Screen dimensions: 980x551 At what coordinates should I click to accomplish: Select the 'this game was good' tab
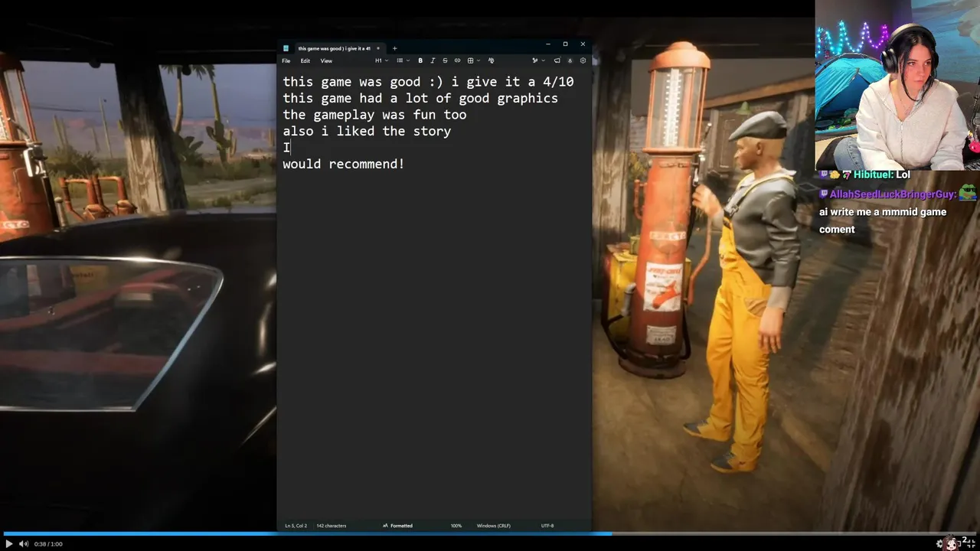pos(334,48)
